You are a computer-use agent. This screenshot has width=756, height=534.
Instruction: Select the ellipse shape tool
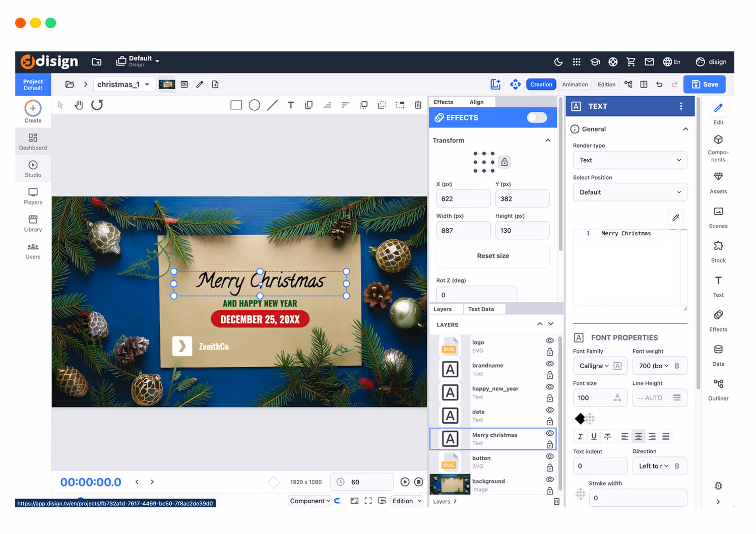click(255, 105)
